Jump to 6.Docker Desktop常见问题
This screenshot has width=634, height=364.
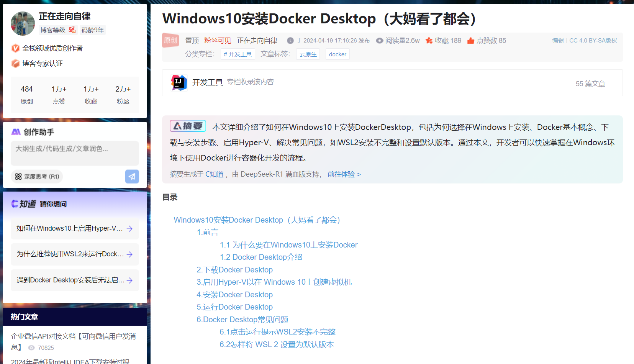click(242, 320)
